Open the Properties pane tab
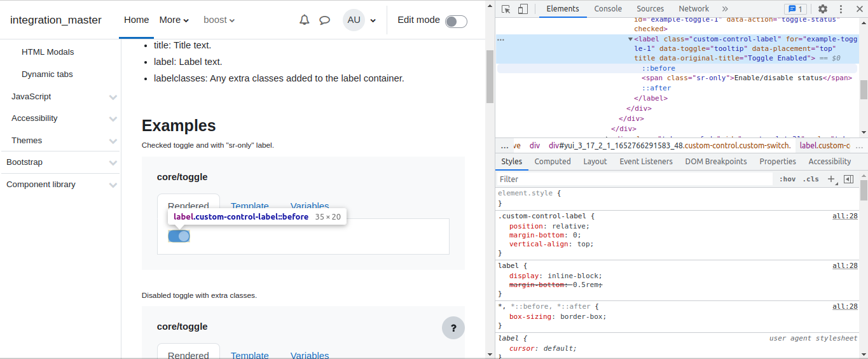Screen dimensions: 868x359 pos(778,162)
